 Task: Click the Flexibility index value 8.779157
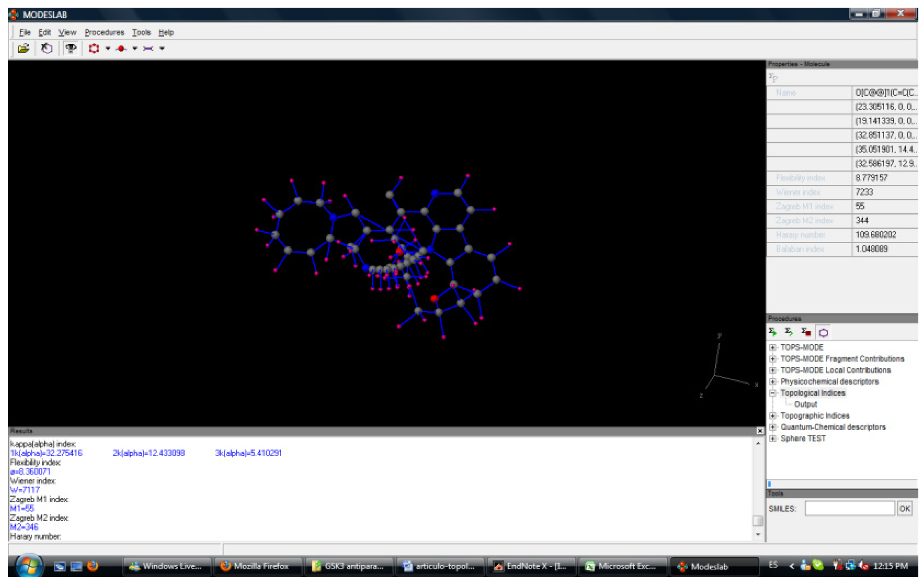point(871,177)
